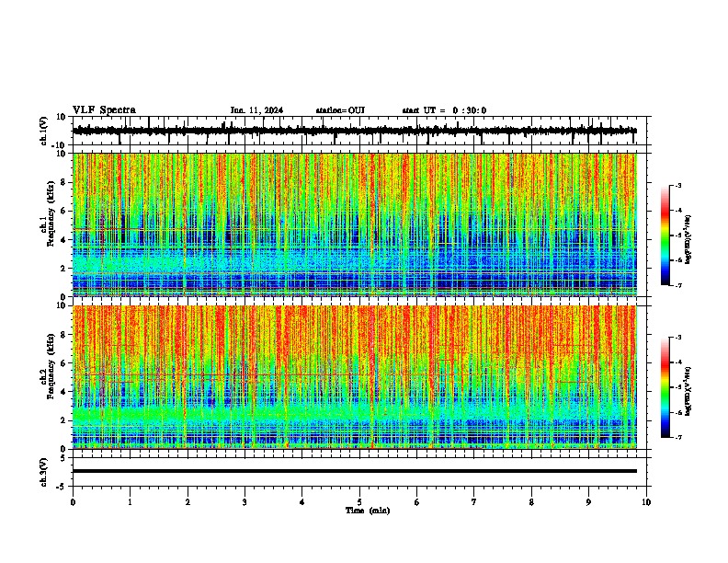Click the "Time (min)" axis label

coord(368,511)
